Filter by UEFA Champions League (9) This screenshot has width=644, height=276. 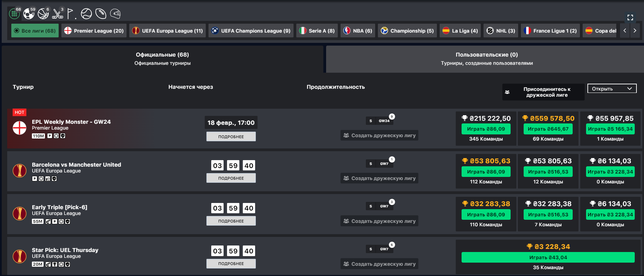click(251, 31)
